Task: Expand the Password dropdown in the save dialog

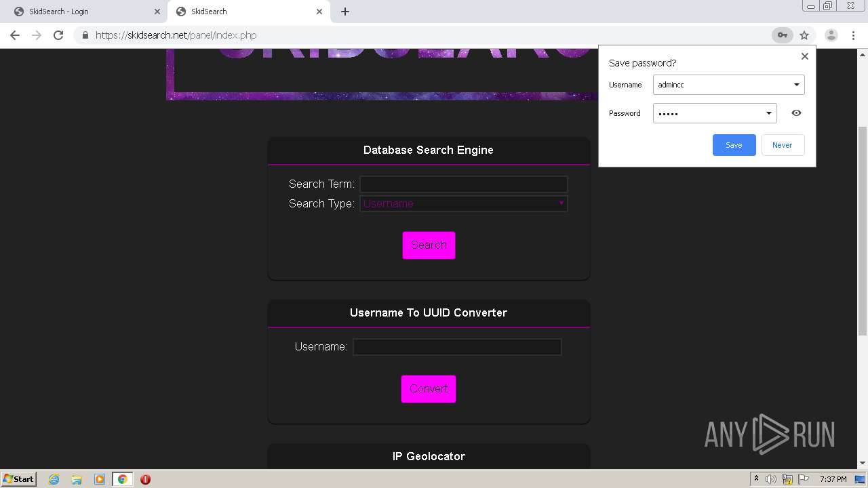Action: (769, 113)
